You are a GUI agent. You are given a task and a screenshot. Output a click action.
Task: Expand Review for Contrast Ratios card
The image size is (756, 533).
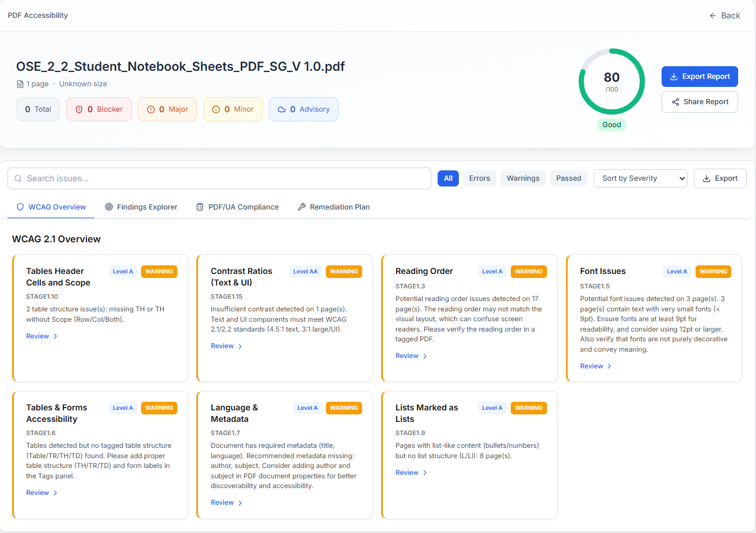pyautogui.click(x=226, y=346)
